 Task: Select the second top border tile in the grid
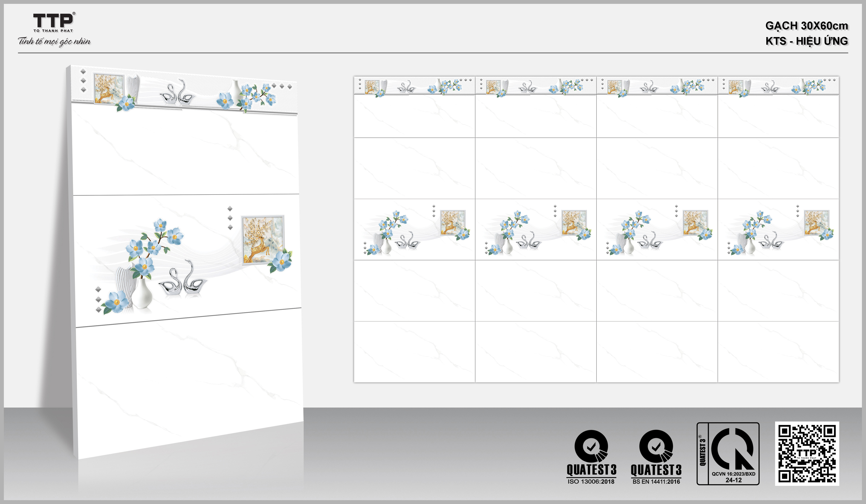tap(535, 86)
